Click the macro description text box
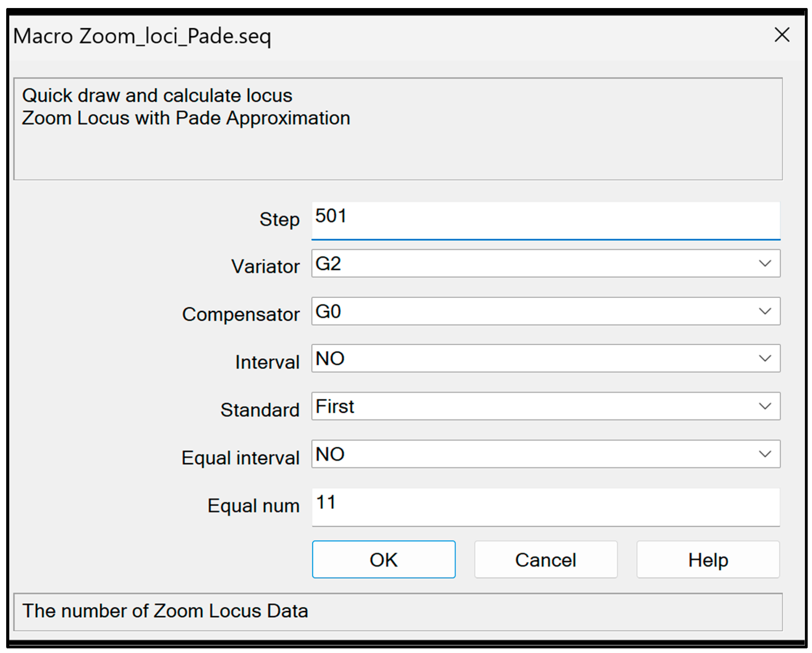Image resolution: width=812 pixels, height=653 pixels. tap(398, 129)
